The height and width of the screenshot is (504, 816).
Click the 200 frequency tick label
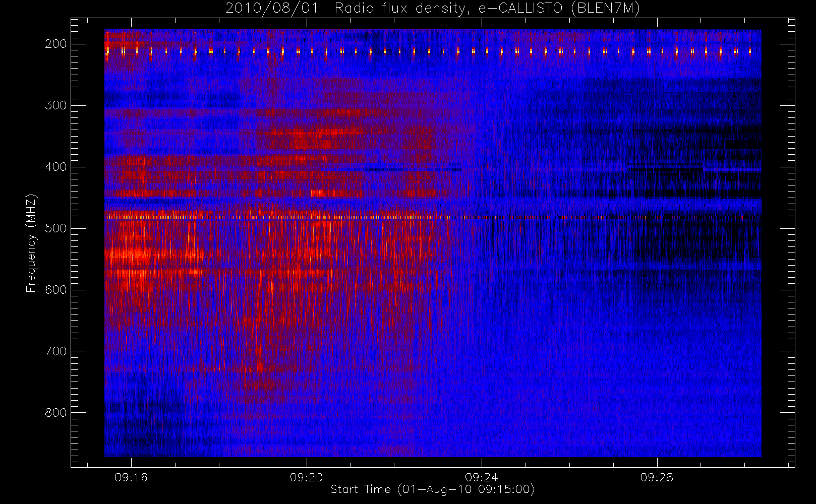56,44
